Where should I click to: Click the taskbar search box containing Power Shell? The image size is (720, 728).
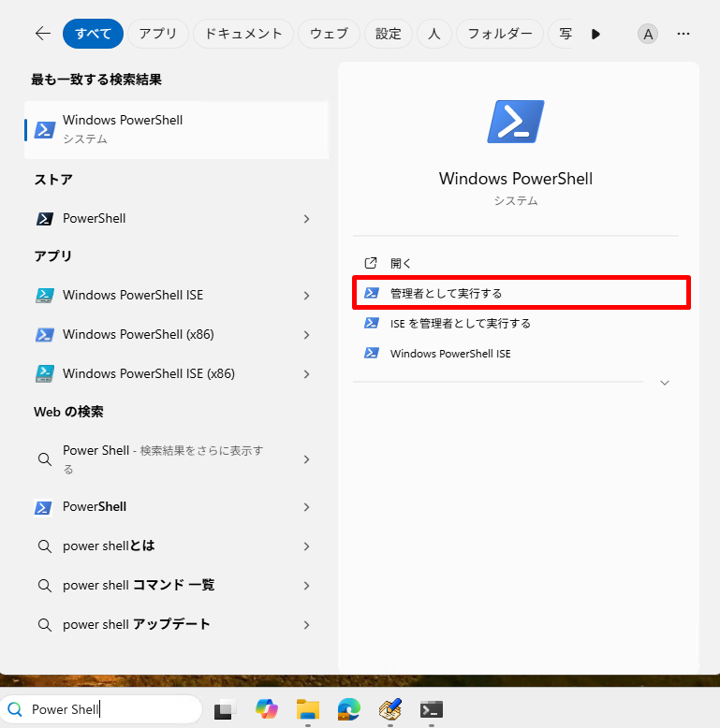point(101,709)
